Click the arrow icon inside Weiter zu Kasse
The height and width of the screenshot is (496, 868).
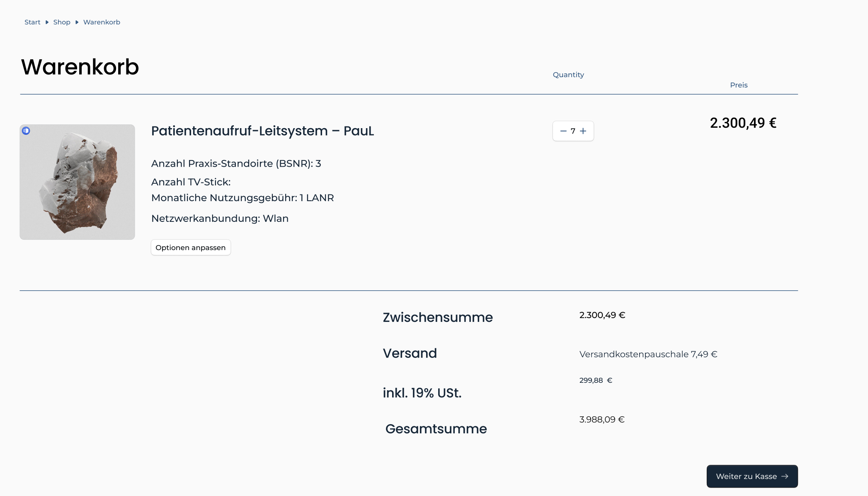point(785,477)
